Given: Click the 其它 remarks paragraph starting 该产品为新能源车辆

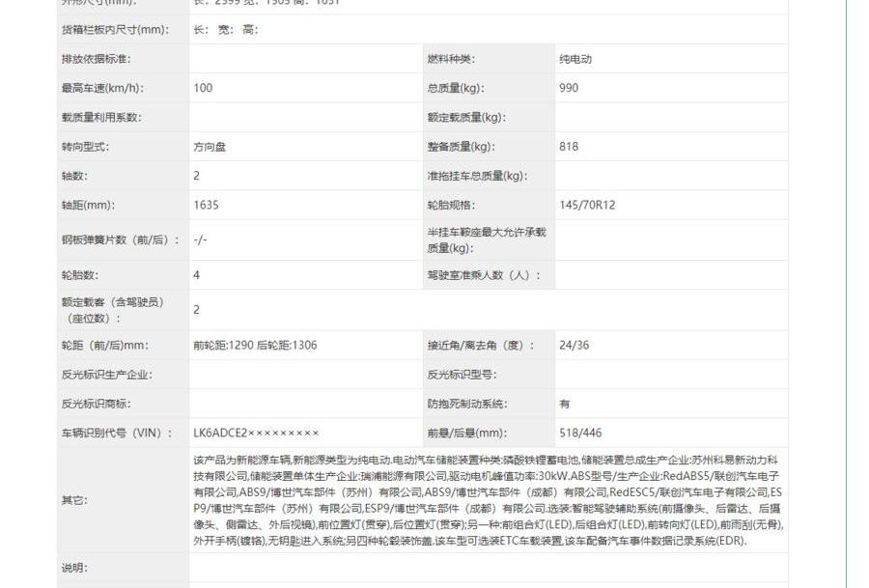Looking at the screenshot, I should click(488, 500).
